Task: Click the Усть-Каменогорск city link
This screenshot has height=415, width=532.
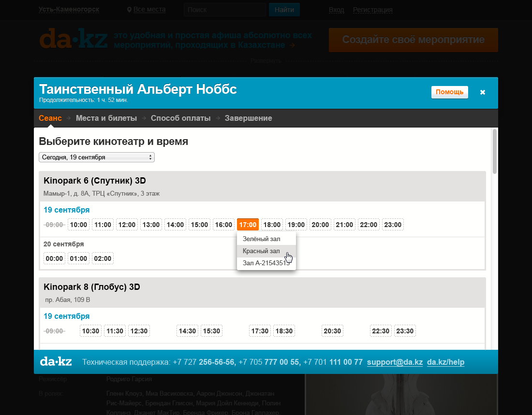Action: point(69,10)
